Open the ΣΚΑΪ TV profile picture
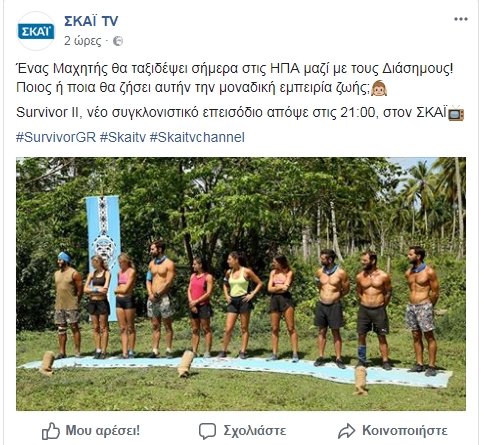The height and width of the screenshot is (445, 481). [x=36, y=31]
